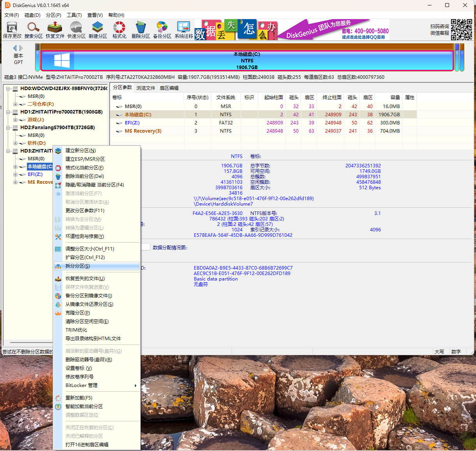Click the 保存更改 save changes toolbar icon

point(12,30)
